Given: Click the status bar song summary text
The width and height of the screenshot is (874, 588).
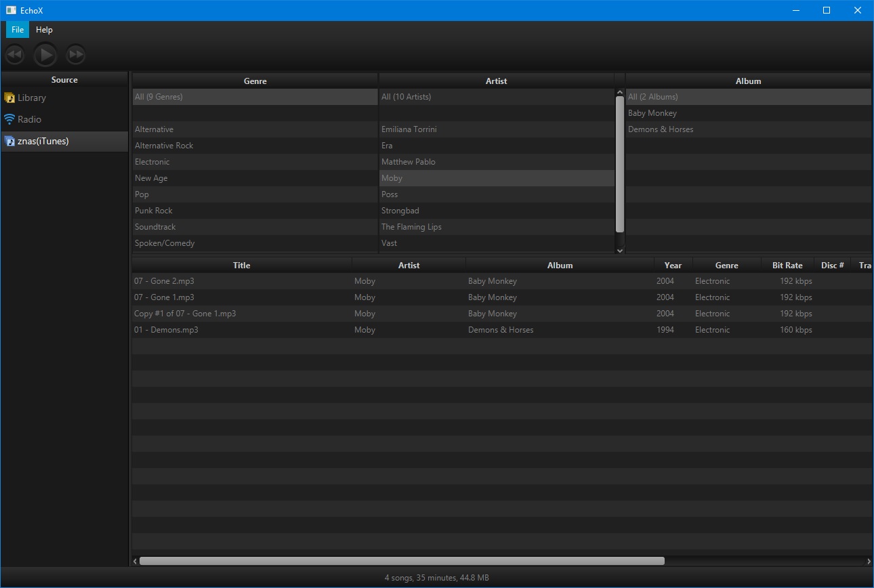Looking at the screenshot, I should coord(437,578).
